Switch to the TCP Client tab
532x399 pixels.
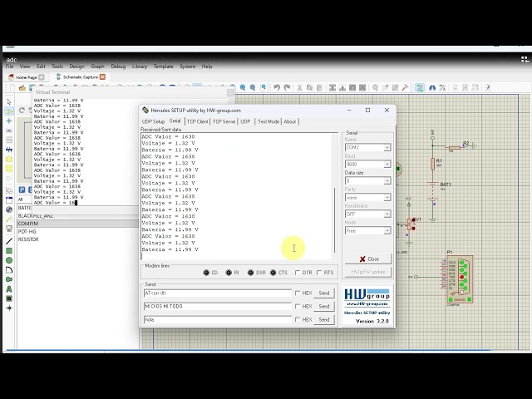198,122
